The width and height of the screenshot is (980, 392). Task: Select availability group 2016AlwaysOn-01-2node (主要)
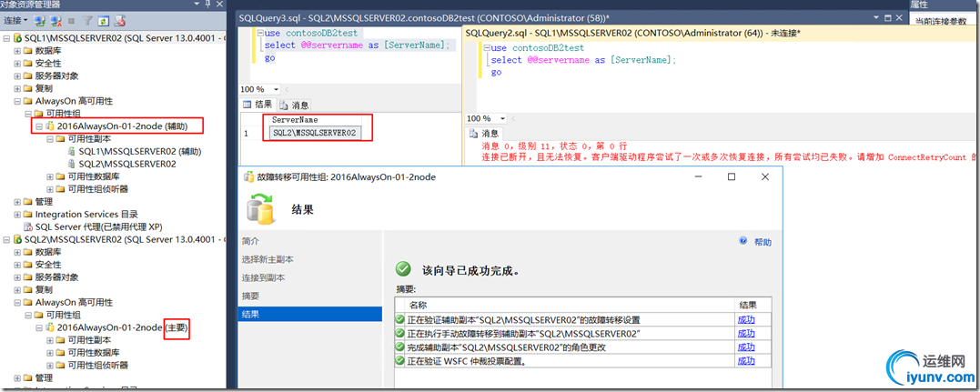click(x=123, y=327)
